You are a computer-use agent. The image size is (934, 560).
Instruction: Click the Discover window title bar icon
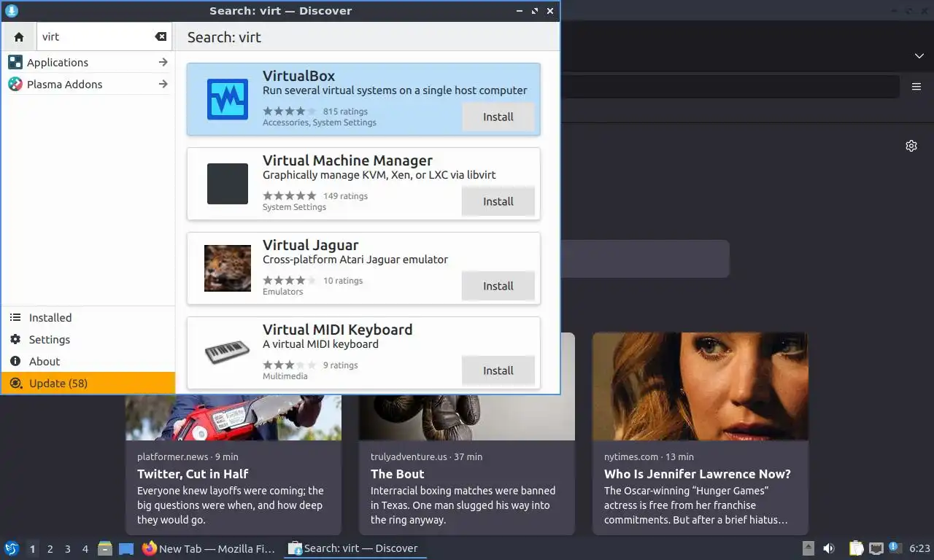click(12, 11)
